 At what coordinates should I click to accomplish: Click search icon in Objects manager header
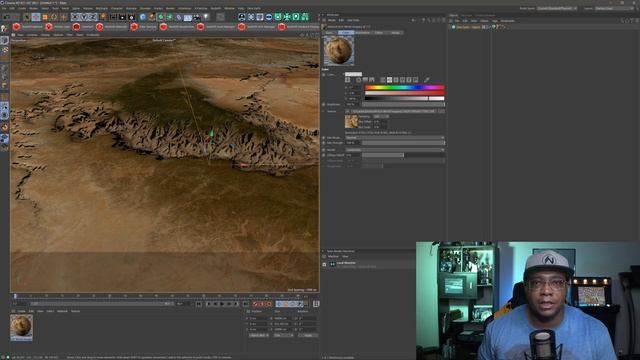point(622,21)
